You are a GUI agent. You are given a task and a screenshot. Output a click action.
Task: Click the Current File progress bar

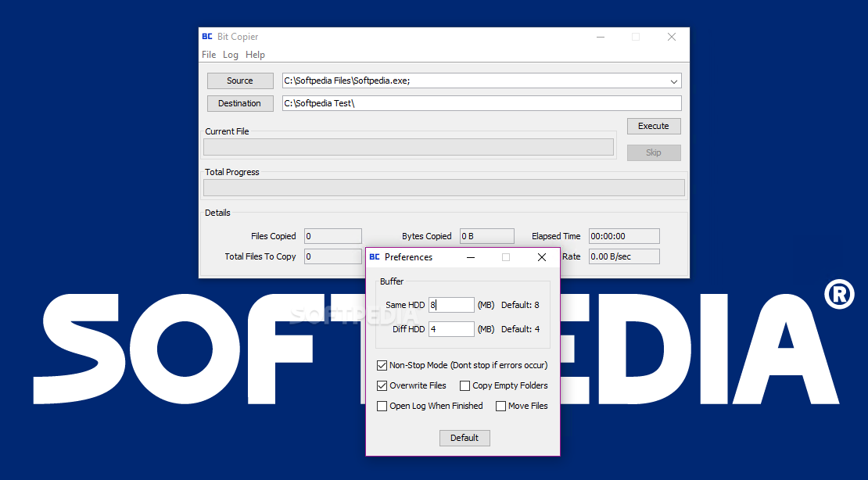click(x=408, y=147)
